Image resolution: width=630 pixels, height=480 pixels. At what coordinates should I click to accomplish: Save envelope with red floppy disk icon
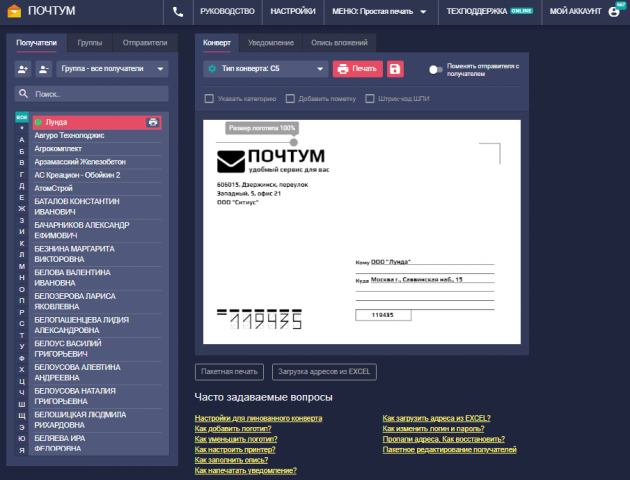point(395,69)
